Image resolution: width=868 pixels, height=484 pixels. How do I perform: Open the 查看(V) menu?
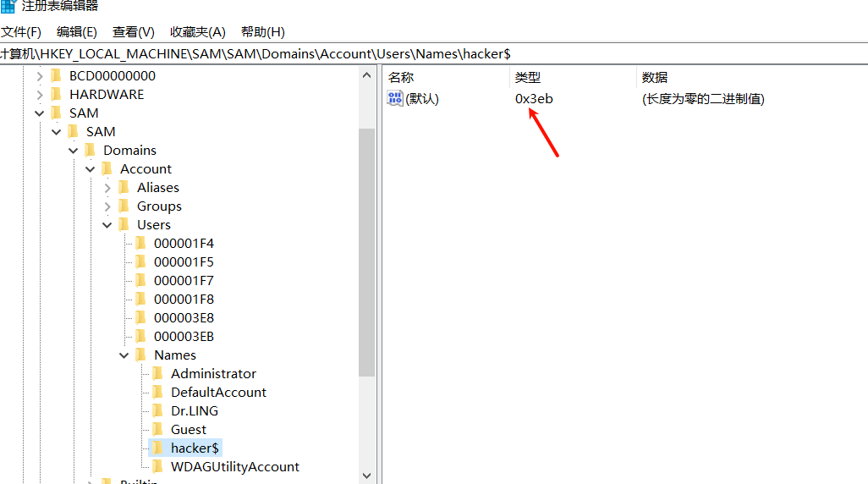coord(134,32)
